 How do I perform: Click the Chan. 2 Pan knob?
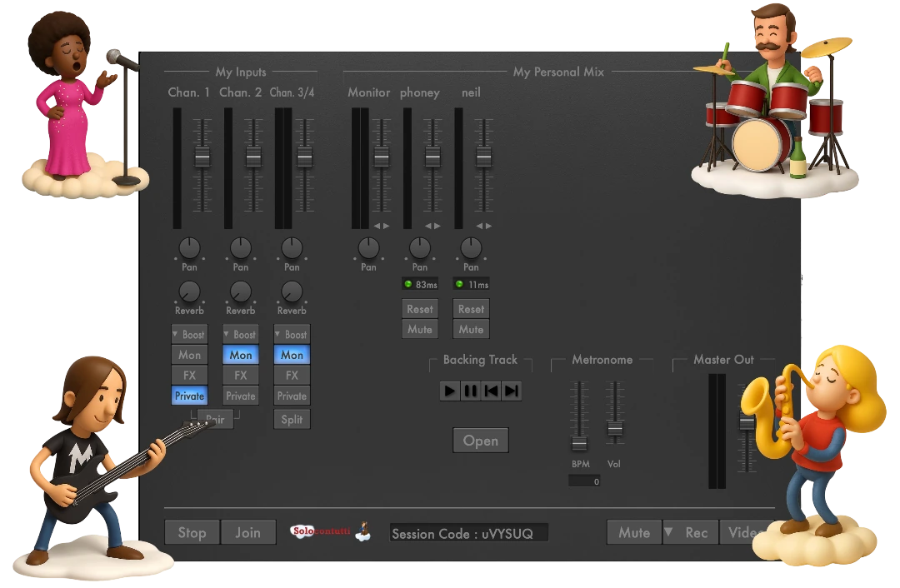[x=241, y=248]
